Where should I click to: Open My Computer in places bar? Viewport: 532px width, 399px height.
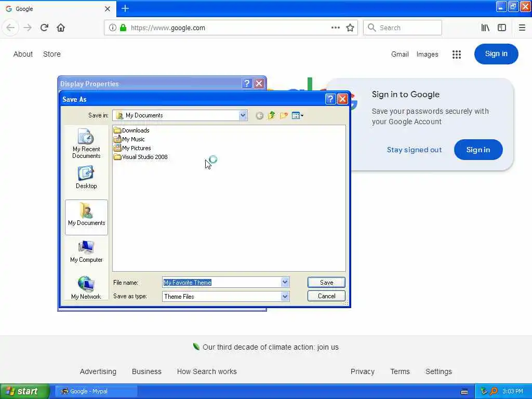pyautogui.click(x=86, y=251)
